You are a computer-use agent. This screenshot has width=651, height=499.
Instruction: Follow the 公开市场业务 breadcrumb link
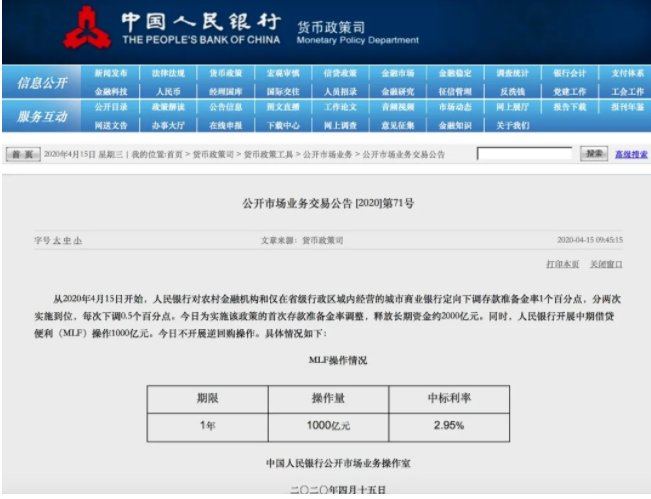pyautogui.click(x=328, y=154)
